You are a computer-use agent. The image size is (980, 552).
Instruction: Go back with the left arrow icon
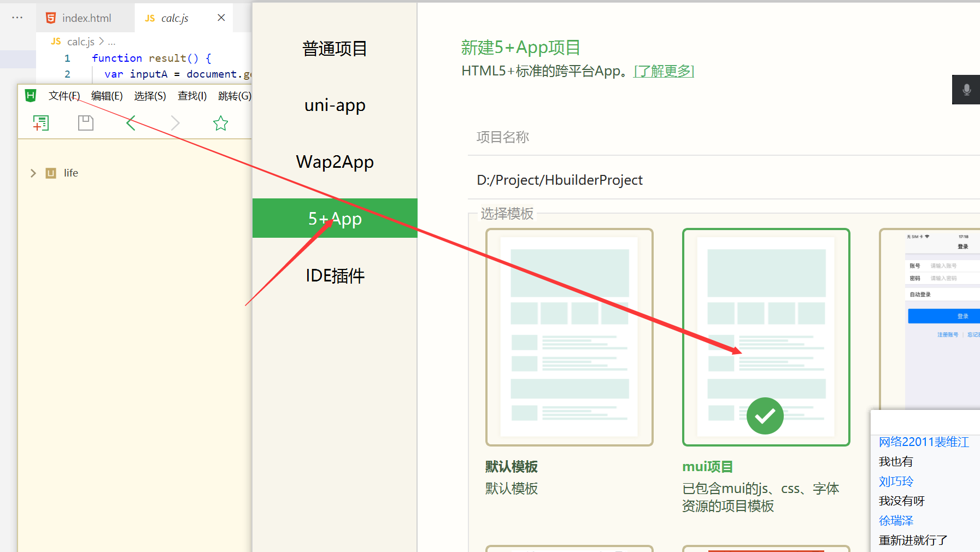(131, 123)
